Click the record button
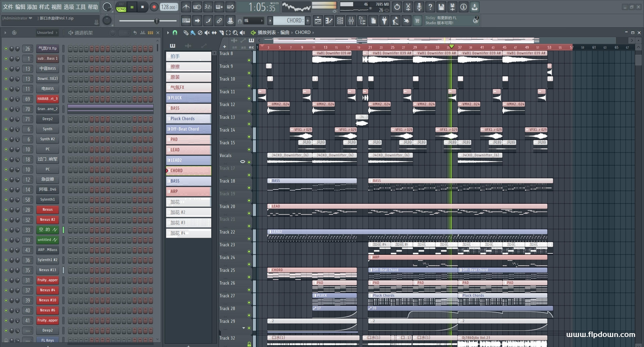The height and width of the screenshot is (347, 644). coord(154,7)
